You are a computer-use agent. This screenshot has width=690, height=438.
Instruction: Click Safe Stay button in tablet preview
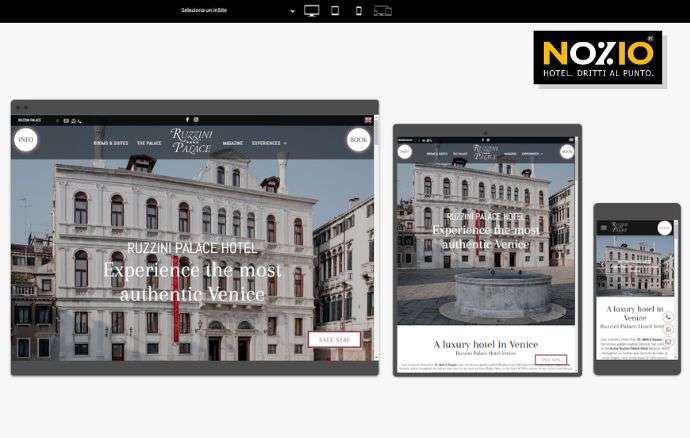point(551,360)
